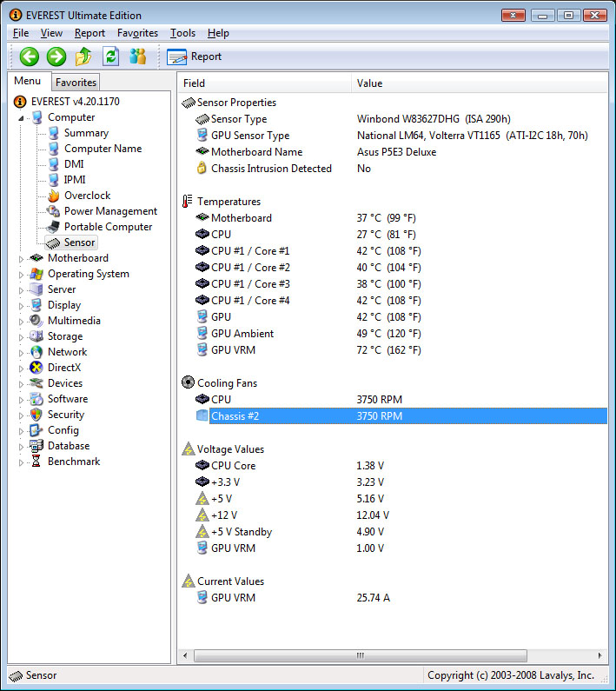The width and height of the screenshot is (616, 691).
Task: Expand the Display tree node
Action: tap(21, 306)
